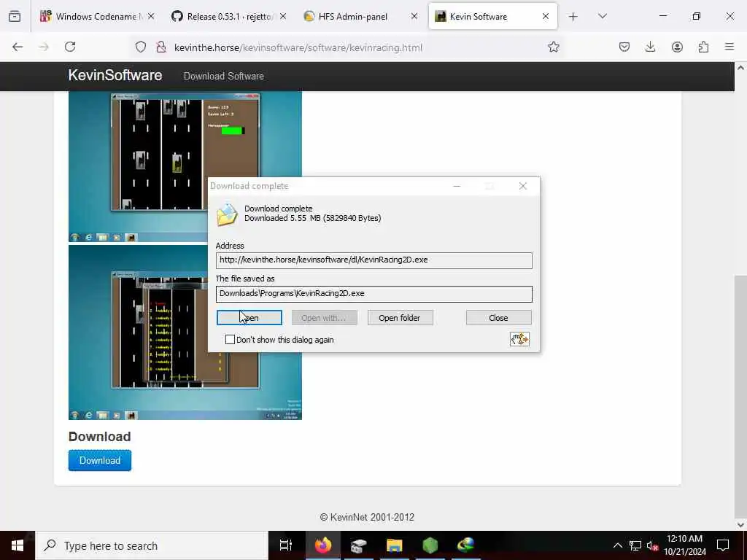Click the KevinSoftware brand link
Screen dimensions: 747x560
(115, 76)
